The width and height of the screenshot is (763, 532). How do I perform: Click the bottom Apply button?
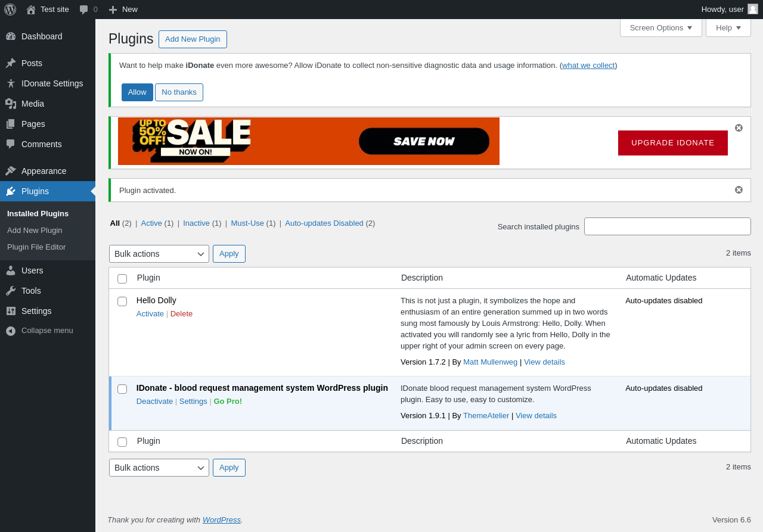click(x=229, y=468)
